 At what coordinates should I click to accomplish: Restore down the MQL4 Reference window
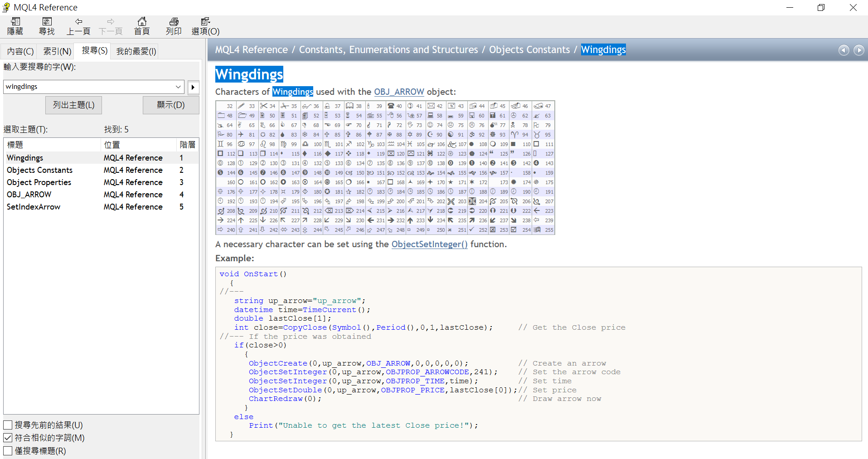point(821,7)
